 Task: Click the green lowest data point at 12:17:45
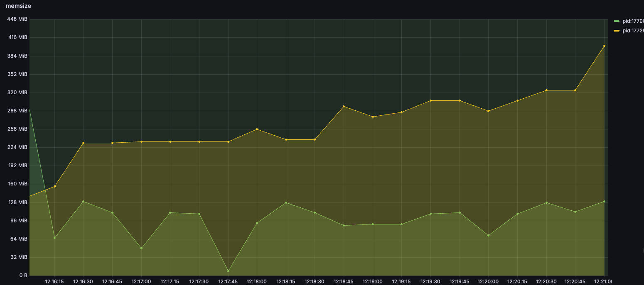pos(228,271)
